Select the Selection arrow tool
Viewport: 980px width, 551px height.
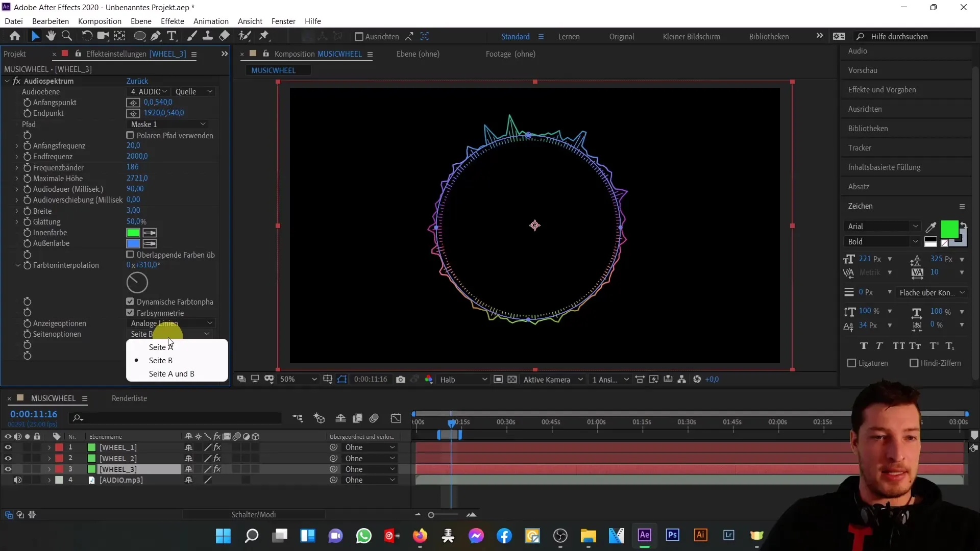[x=35, y=36]
